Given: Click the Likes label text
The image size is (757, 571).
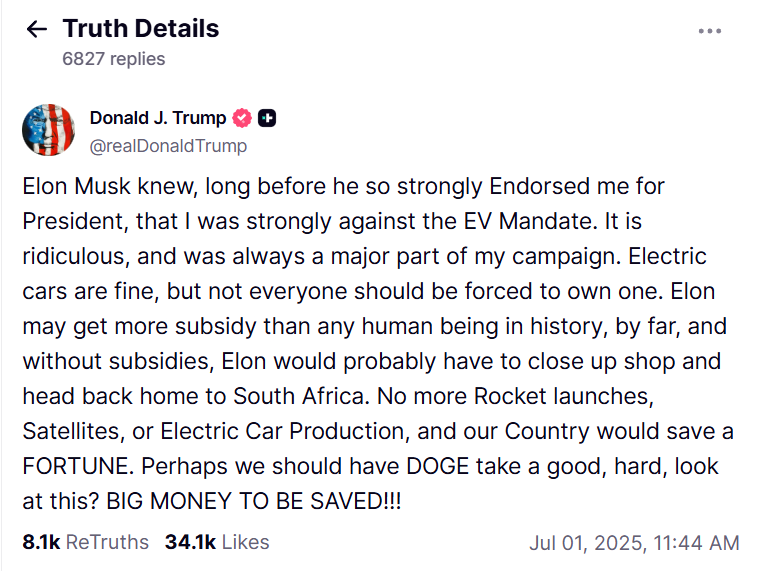Looking at the screenshot, I should point(245,542).
